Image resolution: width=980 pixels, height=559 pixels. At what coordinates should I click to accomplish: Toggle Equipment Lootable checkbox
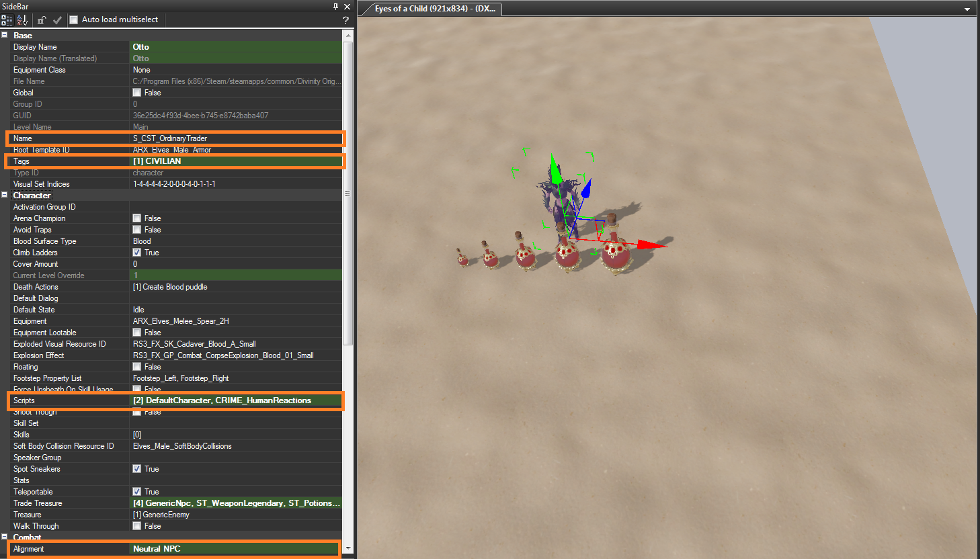click(137, 333)
